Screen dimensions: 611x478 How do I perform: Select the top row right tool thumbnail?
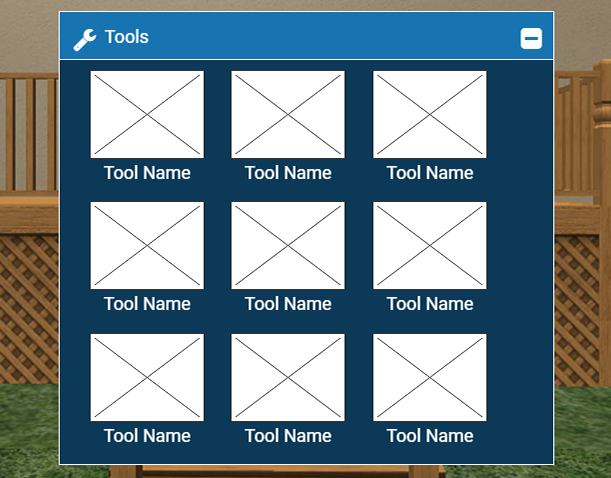tap(430, 114)
